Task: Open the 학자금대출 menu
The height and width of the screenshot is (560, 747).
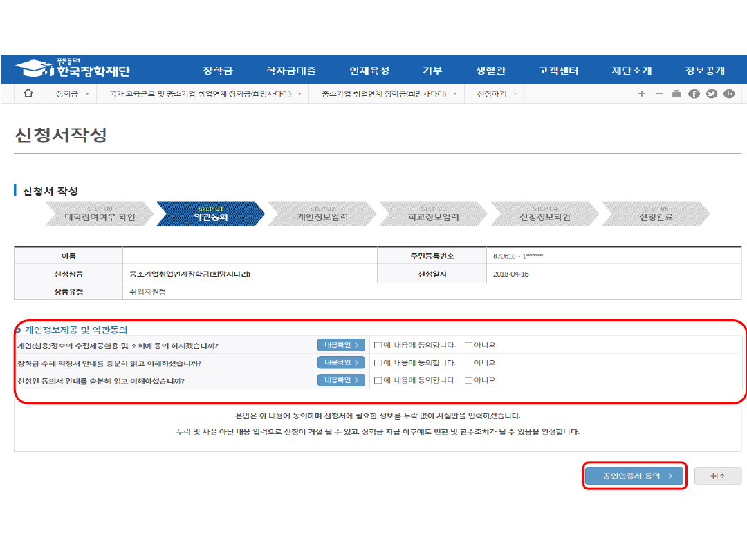Action: pos(290,71)
